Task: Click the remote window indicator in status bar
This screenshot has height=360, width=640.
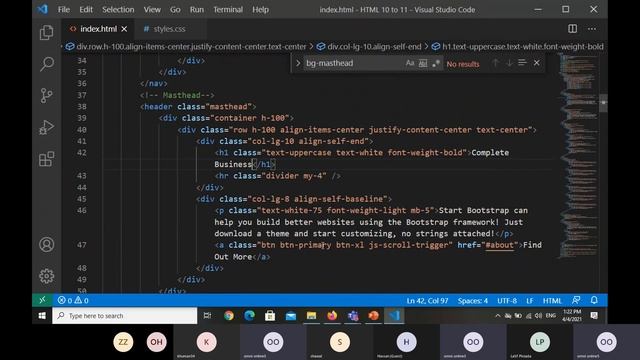Action: [x=42, y=300]
